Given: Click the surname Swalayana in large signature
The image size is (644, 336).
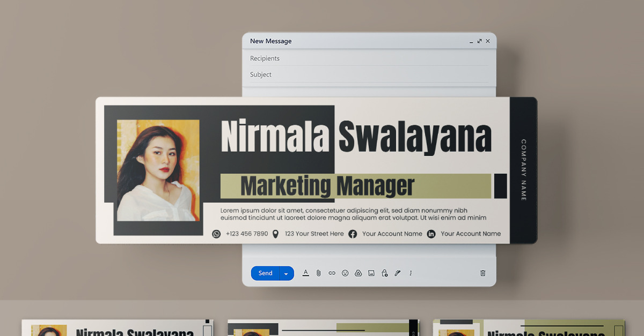Looking at the screenshot, I should [415, 137].
